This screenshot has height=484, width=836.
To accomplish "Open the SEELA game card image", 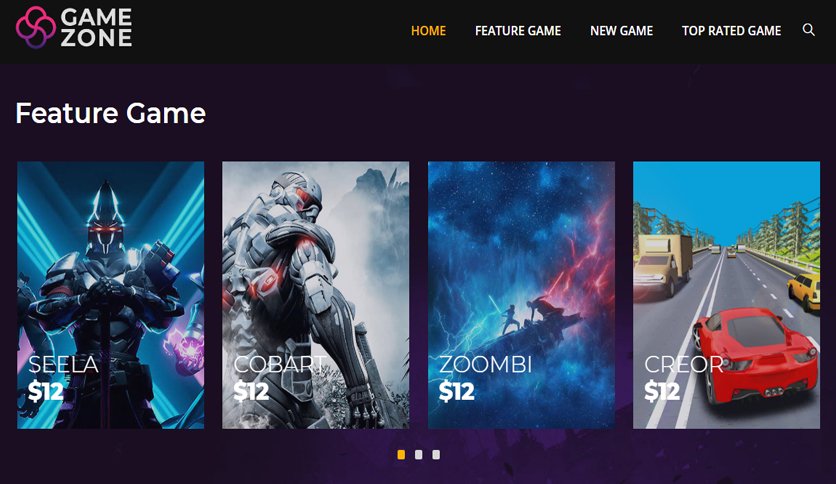I will (x=110, y=295).
